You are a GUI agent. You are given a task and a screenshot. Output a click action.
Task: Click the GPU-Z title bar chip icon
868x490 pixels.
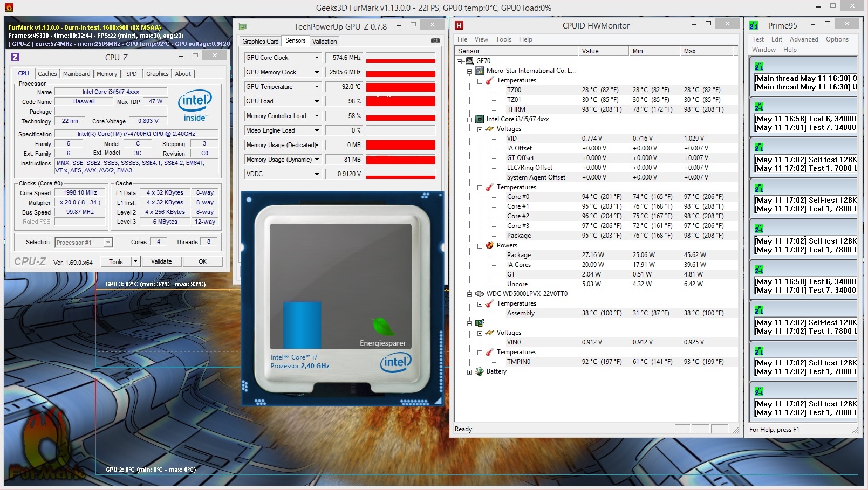(x=243, y=26)
